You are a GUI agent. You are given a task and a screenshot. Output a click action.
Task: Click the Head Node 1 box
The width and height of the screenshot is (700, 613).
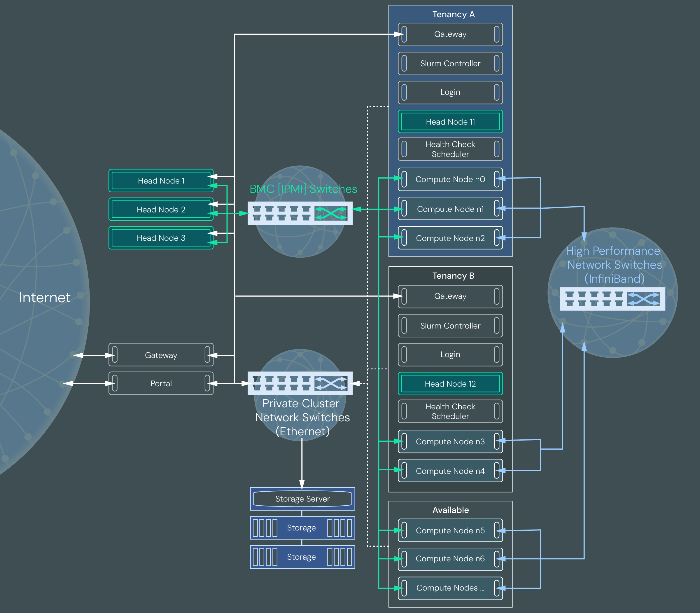click(x=161, y=181)
